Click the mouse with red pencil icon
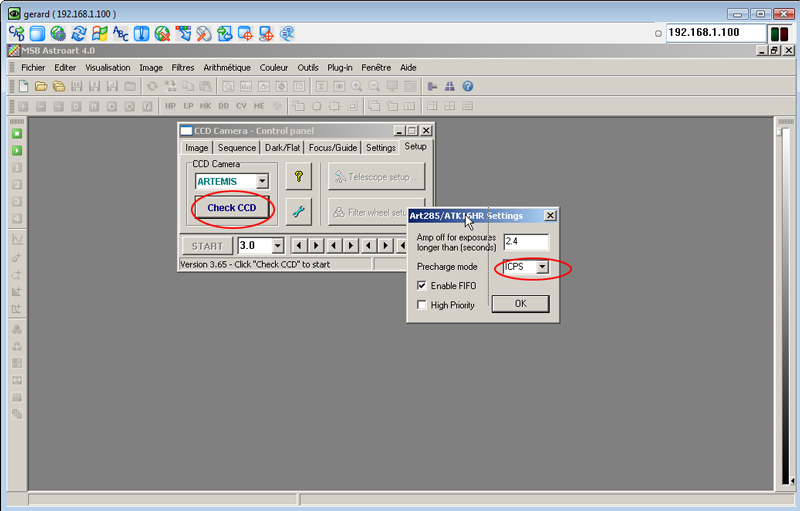800x511 pixels. pos(204,34)
